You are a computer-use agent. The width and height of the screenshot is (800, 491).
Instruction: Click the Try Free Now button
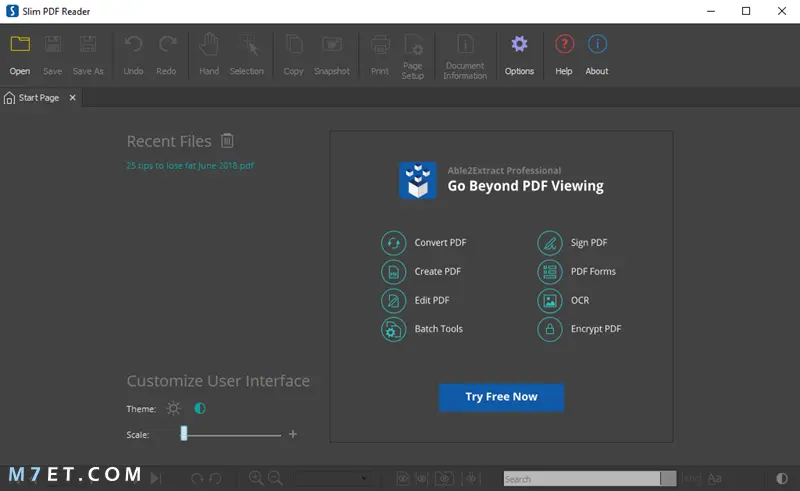tap(501, 397)
